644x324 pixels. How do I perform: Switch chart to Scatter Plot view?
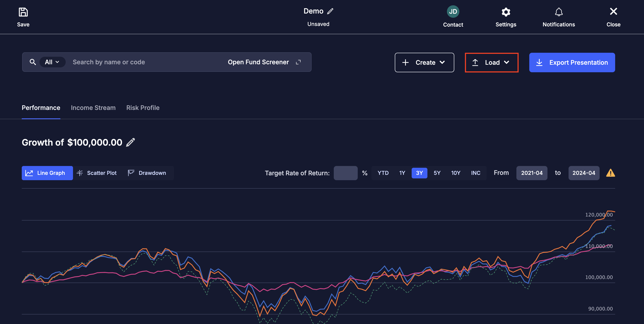point(97,173)
